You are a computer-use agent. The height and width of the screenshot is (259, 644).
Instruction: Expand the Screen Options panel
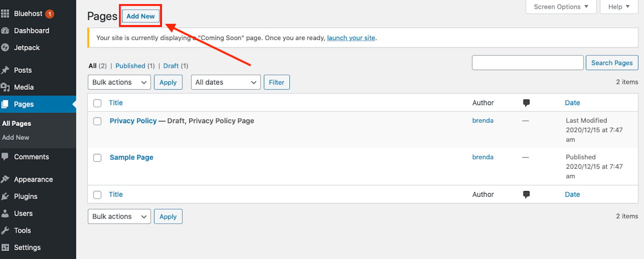point(561,7)
